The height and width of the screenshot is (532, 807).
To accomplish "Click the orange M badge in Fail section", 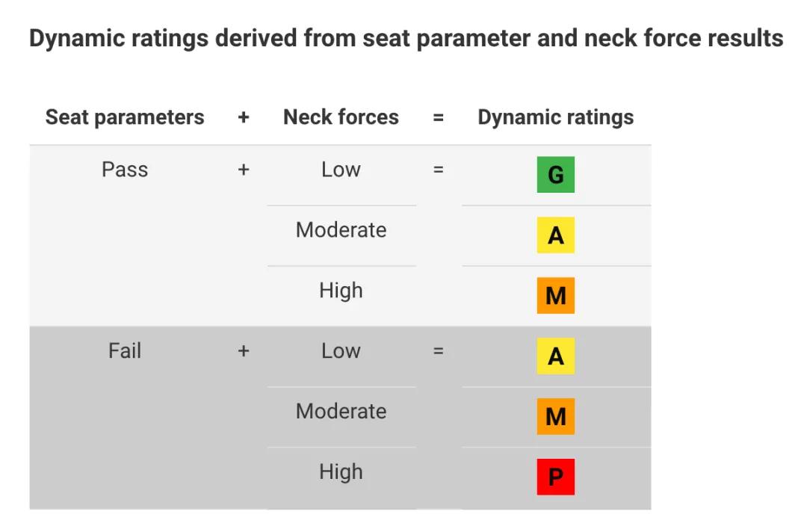I will (x=555, y=416).
